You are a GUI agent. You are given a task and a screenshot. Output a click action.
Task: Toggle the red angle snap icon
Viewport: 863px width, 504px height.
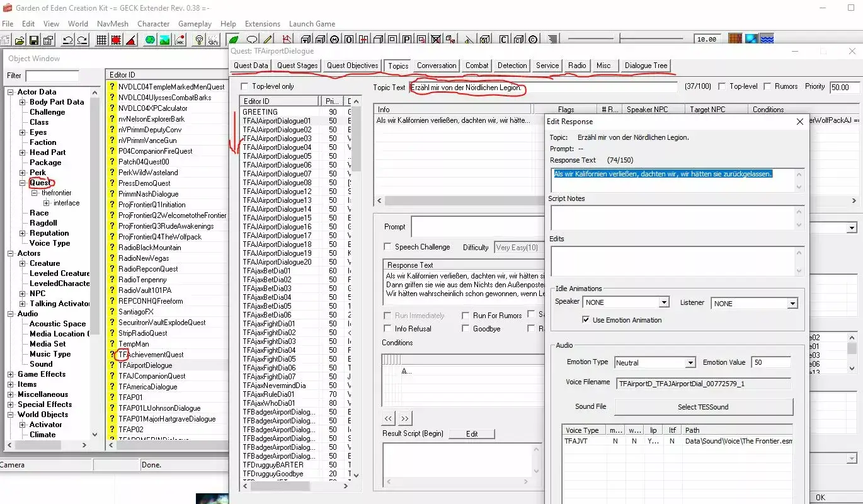pyautogui.click(x=130, y=40)
